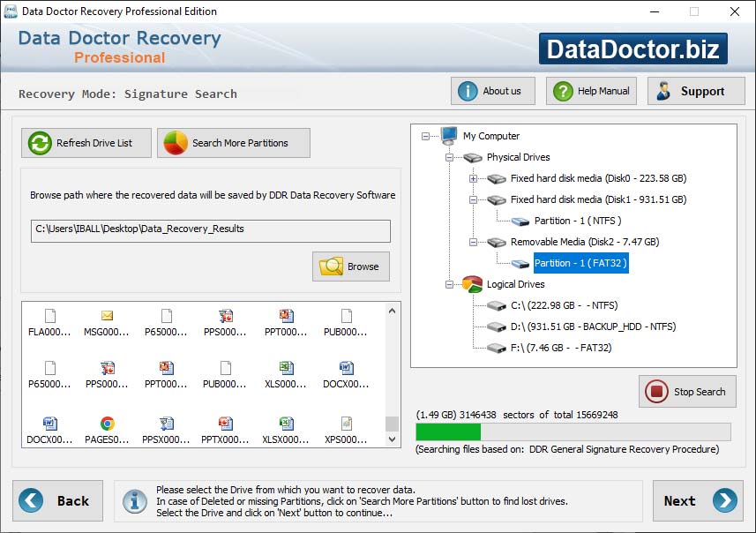Collapse the My Computer tree node

click(x=426, y=136)
